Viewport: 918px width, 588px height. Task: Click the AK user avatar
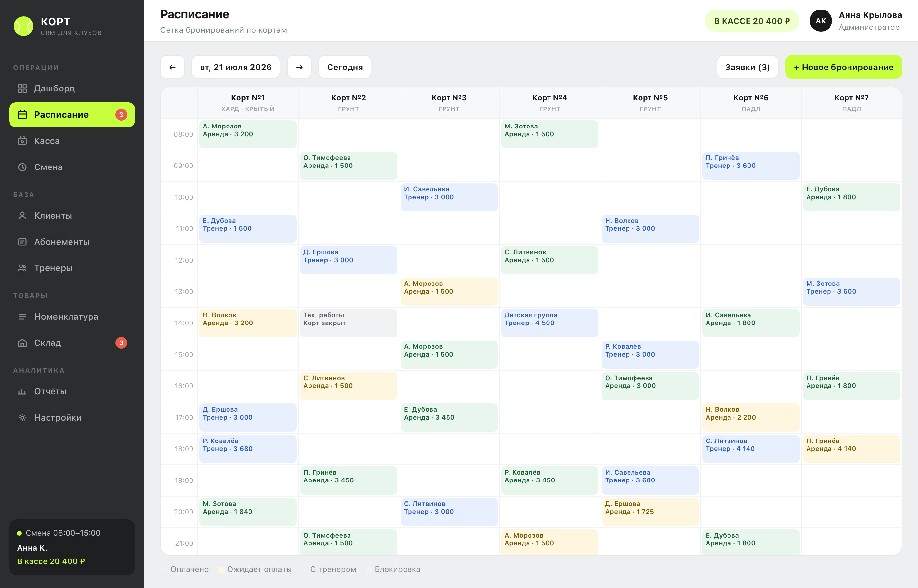pos(821,21)
